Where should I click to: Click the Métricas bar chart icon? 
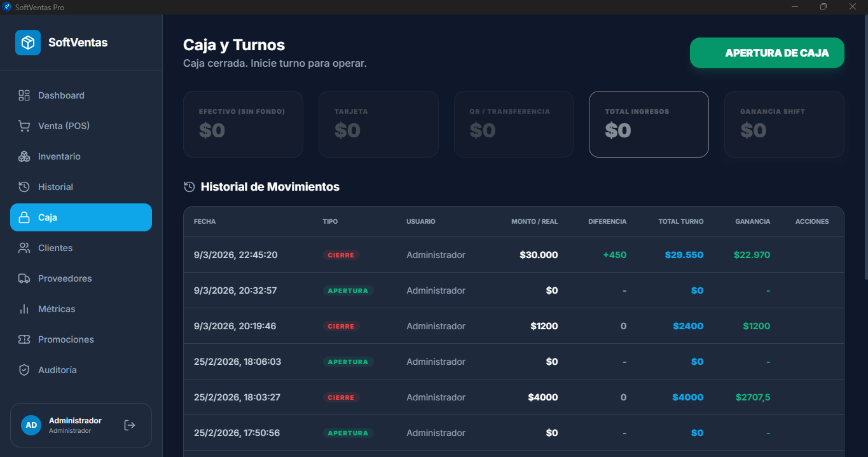point(24,309)
